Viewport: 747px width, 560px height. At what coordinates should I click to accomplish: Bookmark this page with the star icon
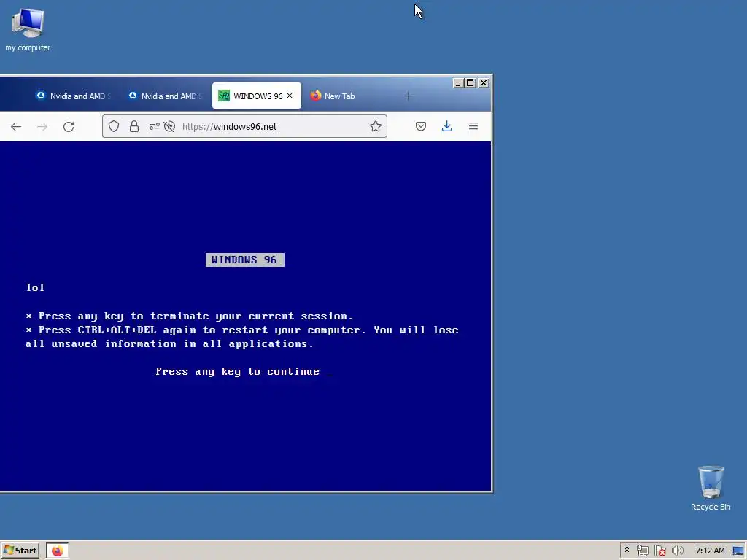point(376,126)
